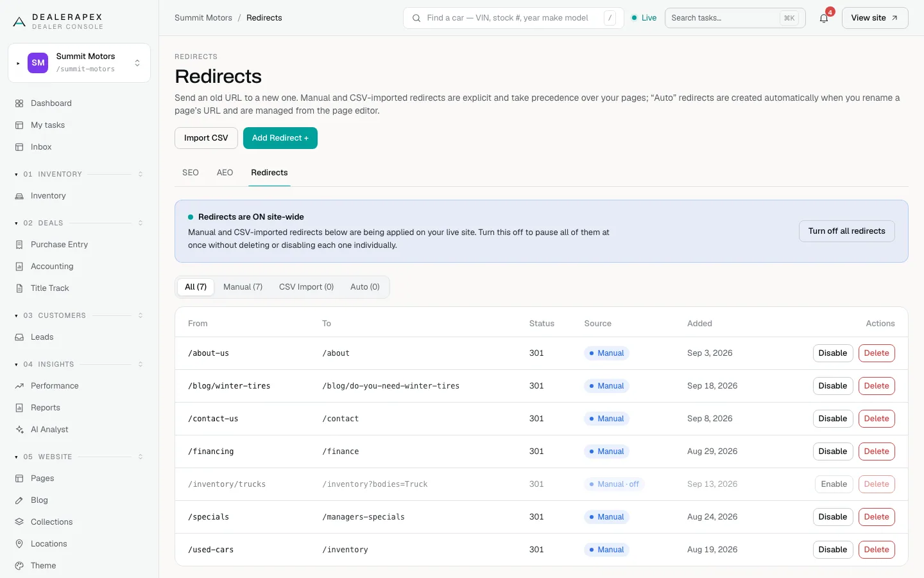Screen dimensions: 924x578
Task: Click Add Redirect + button
Action: (280, 138)
